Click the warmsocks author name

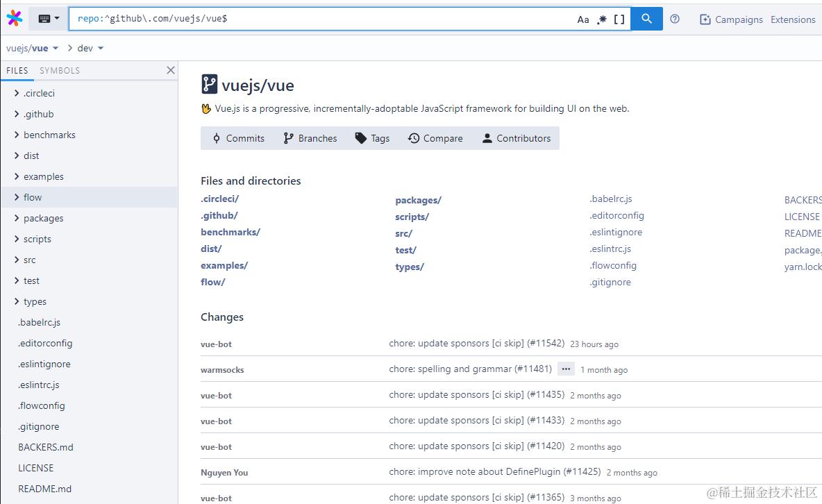(x=222, y=370)
